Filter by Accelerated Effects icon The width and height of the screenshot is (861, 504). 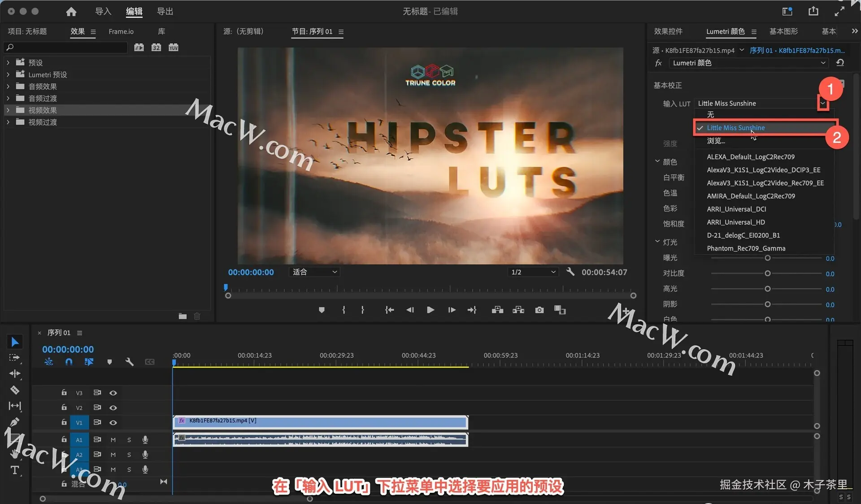139,48
